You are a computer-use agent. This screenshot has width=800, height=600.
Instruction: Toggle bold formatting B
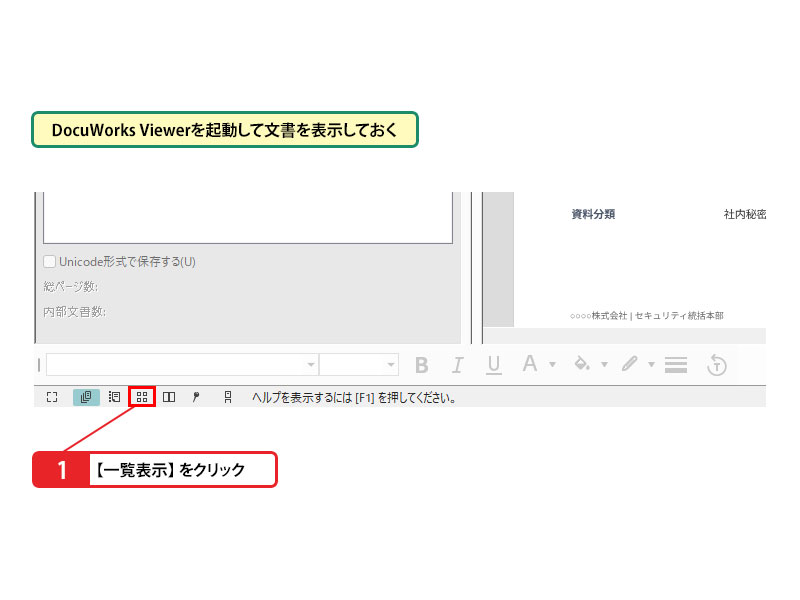(x=421, y=365)
